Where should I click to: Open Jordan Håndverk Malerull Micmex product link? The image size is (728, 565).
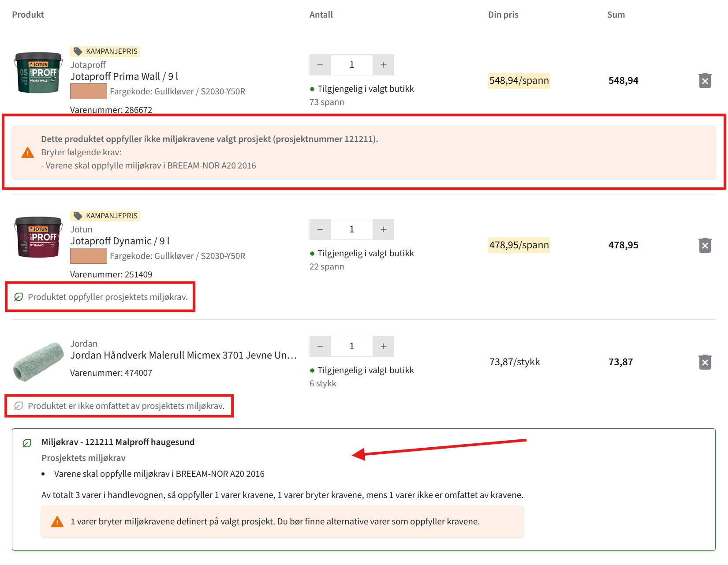pos(183,355)
